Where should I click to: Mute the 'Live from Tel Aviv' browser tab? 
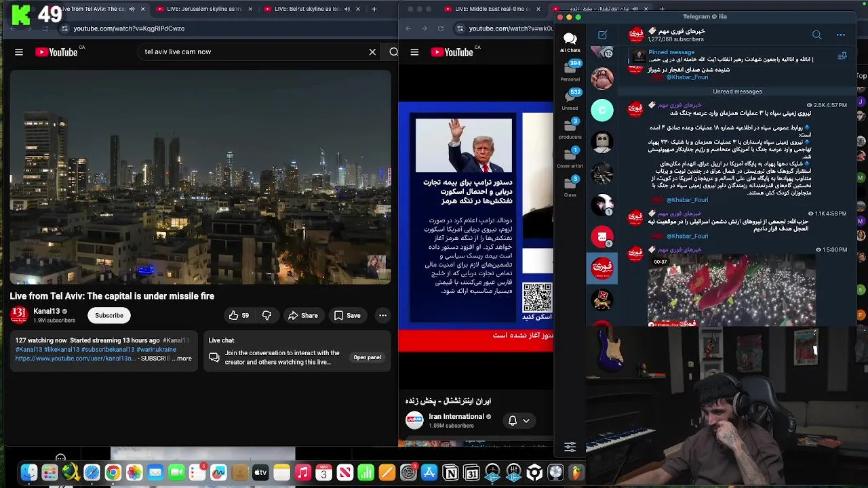pos(132,9)
